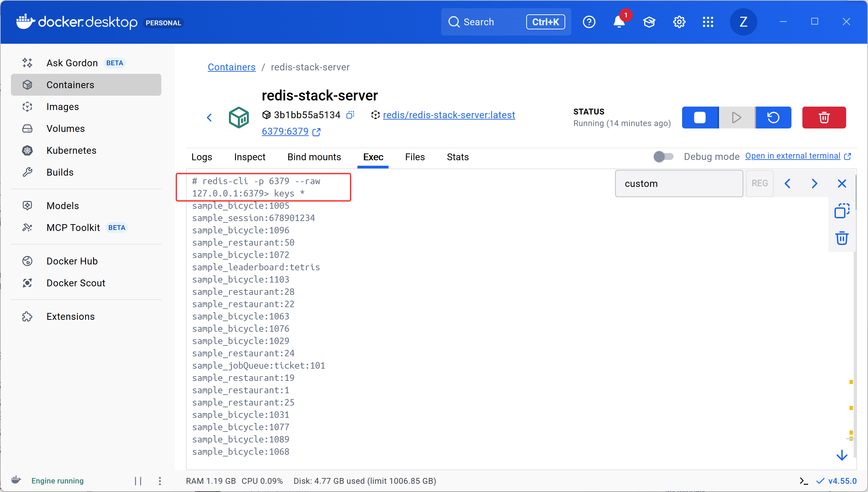Open the quick terminal icon in footer

[804, 481]
